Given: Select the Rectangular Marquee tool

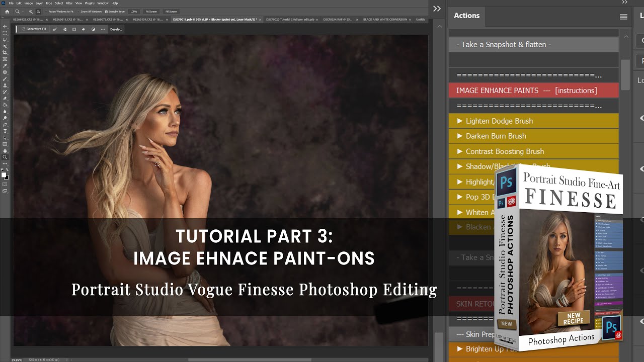Looking at the screenshot, I should click(5, 32).
